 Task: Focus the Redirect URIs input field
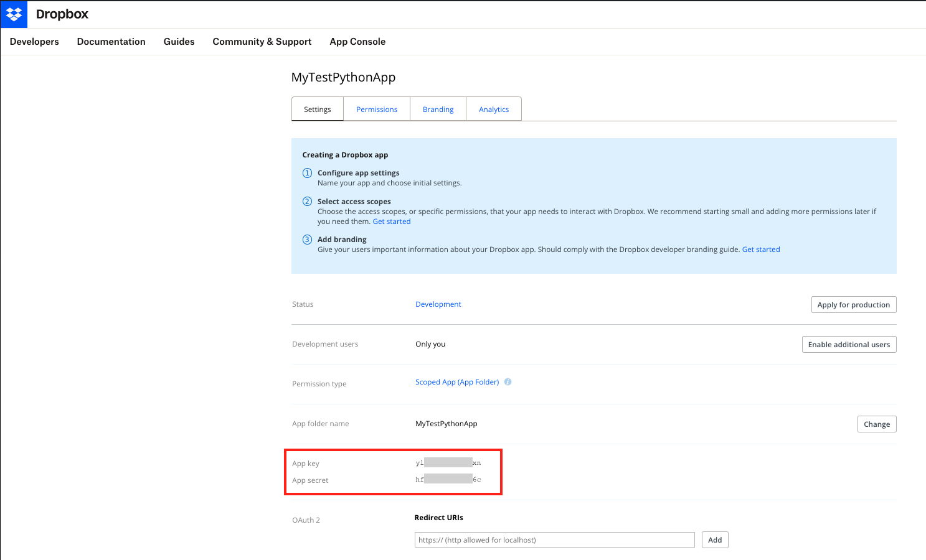tap(555, 540)
